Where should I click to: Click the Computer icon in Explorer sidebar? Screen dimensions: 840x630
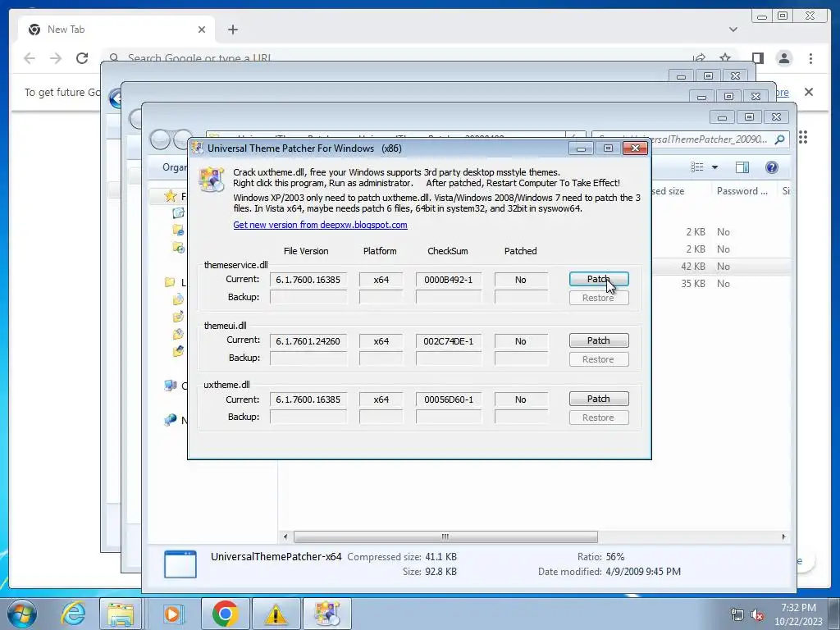[171, 386]
